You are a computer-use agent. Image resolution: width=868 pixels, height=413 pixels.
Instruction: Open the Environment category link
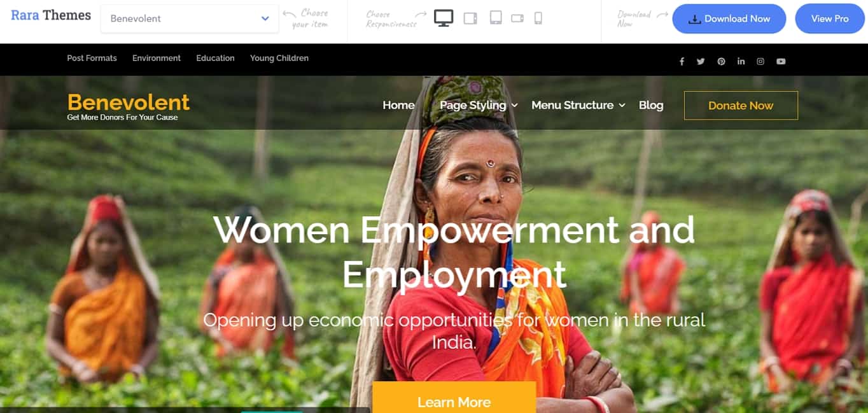[x=157, y=58]
